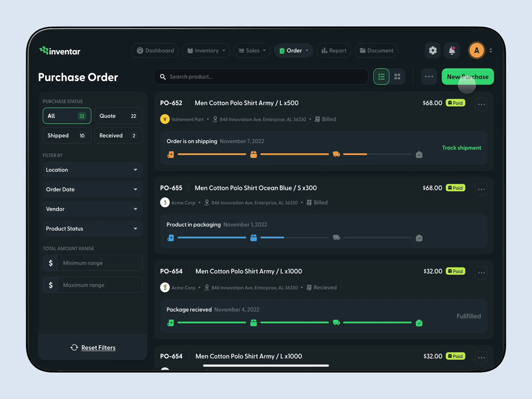Click 'Product in packaging' status text
Image resolution: width=532 pixels, height=399 pixels.
(x=193, y=224)
